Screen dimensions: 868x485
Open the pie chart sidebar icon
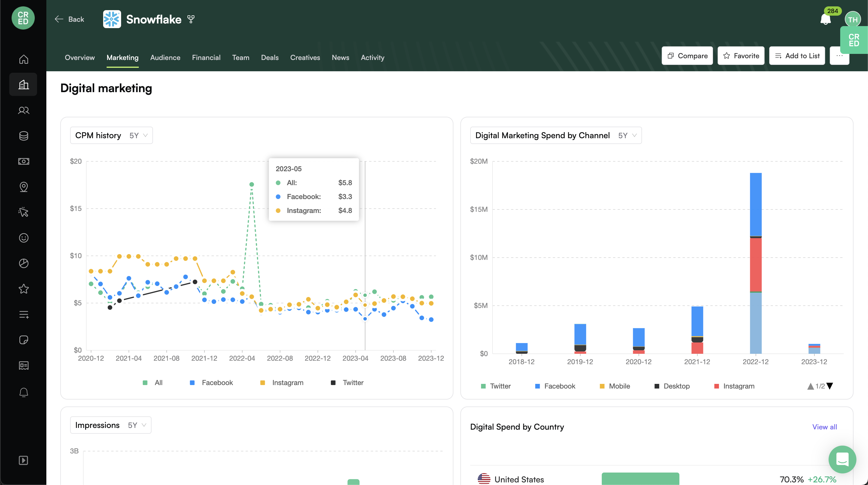(23, 263)
